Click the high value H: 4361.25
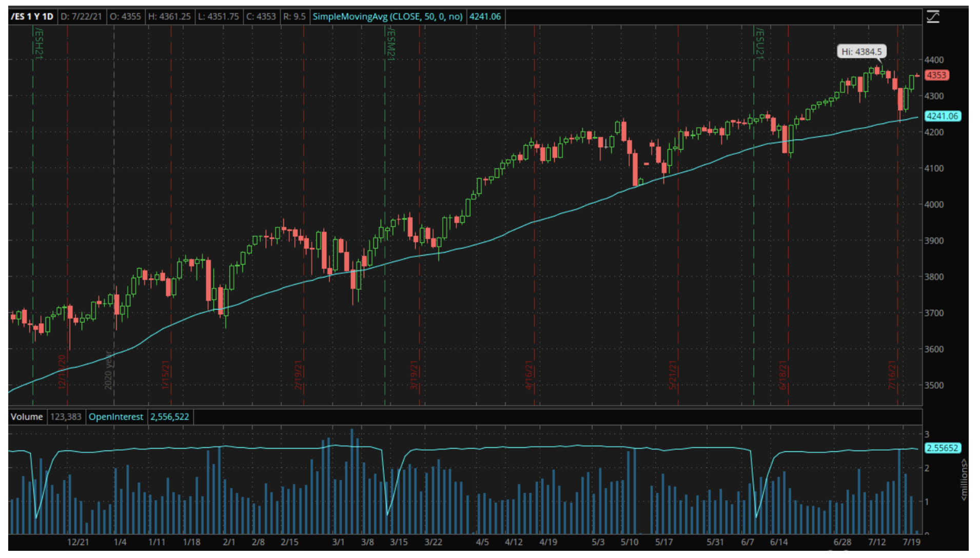This screenshot has width=980, height=558. pos(169,16)
